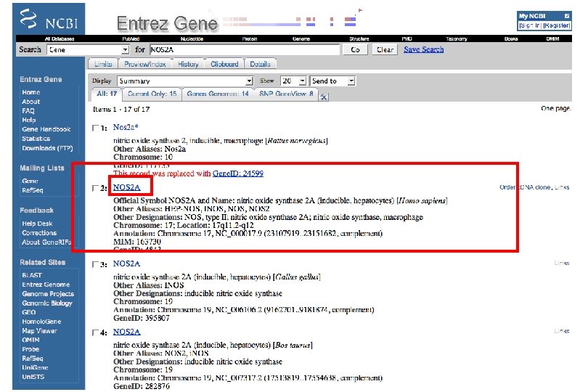The width and height of the screenshot is (588, 392).
Task: Click the Sign In link
Action: click(530, 25)
